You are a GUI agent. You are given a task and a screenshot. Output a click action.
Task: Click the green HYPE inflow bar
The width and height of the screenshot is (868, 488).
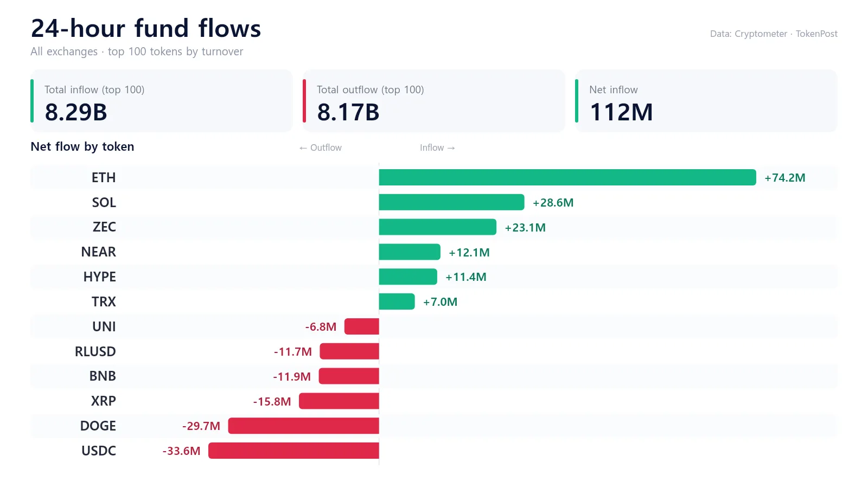pos(408,277)
